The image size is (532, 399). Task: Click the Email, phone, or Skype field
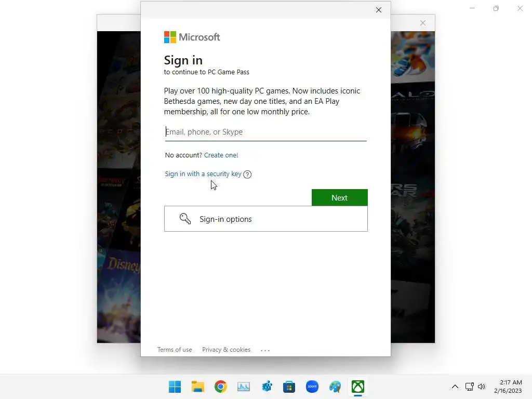[265, 132]
